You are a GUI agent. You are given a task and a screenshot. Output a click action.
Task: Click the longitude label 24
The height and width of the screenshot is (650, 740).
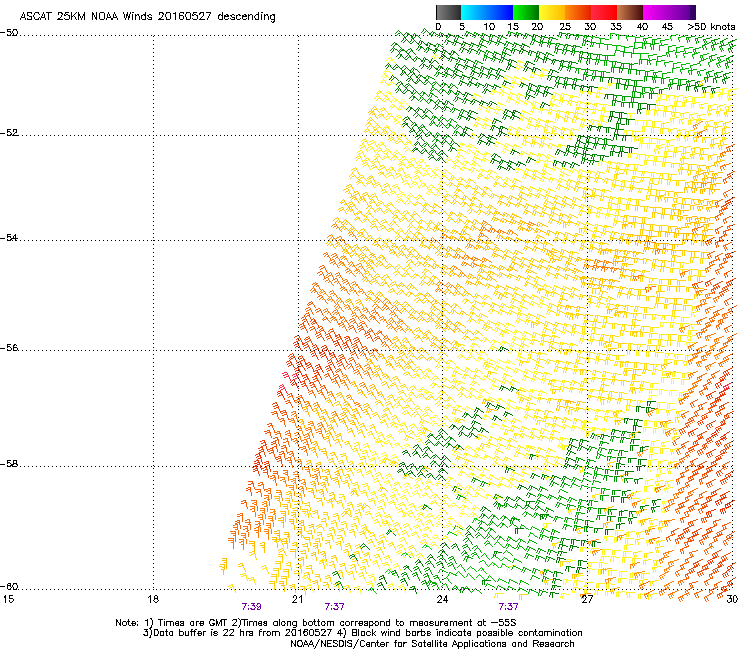coord(442,599)
